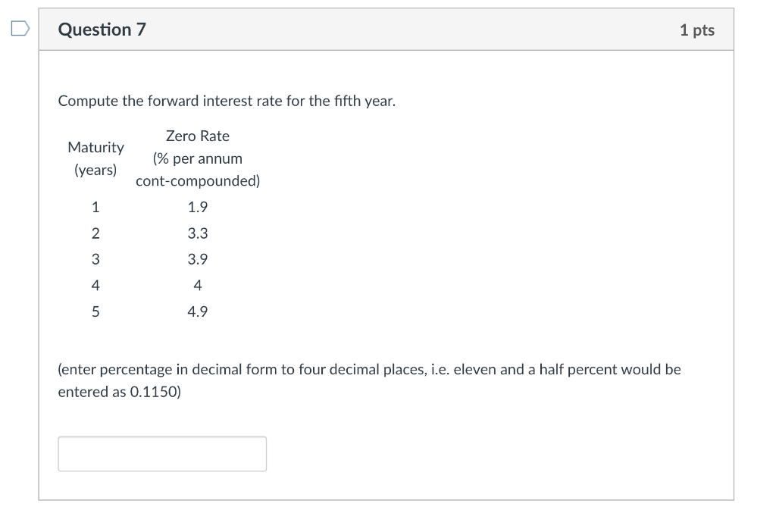Click the forward interest rate question text
The width and height of the screenshot is (776, 532).
click(226, 100)
